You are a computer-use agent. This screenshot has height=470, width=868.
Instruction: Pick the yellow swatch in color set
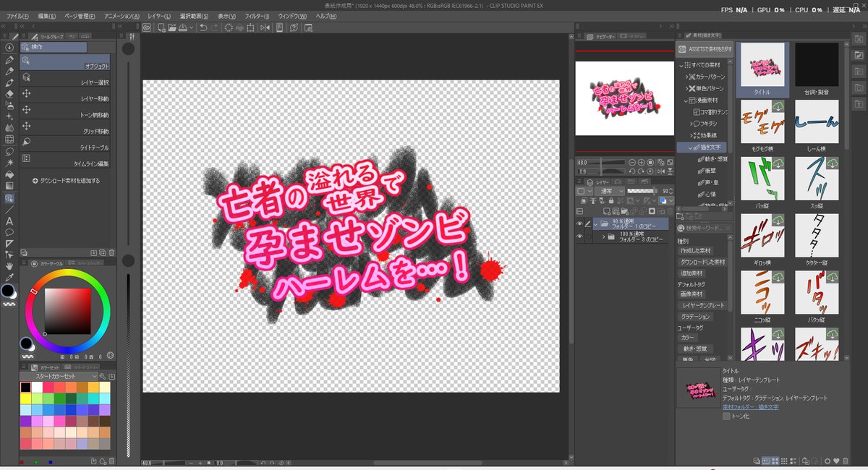pyautogui.click(x=26, y=398)
